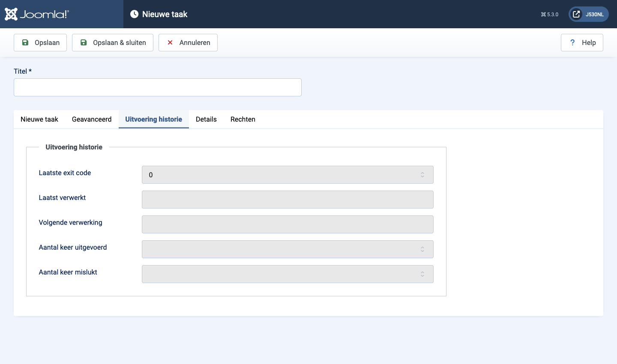This screenshot has width=617, height=364.
Task: Focus the Titel input field
Action: click(158, 87)
